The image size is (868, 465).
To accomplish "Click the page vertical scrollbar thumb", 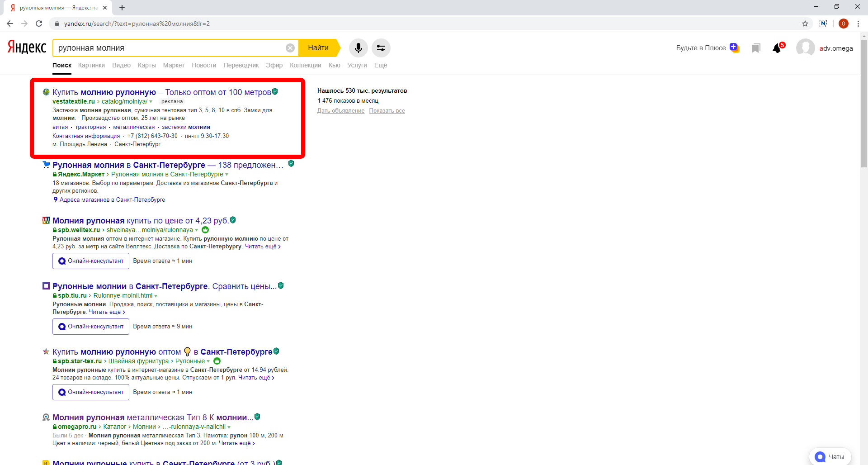I will coord(864,103).
